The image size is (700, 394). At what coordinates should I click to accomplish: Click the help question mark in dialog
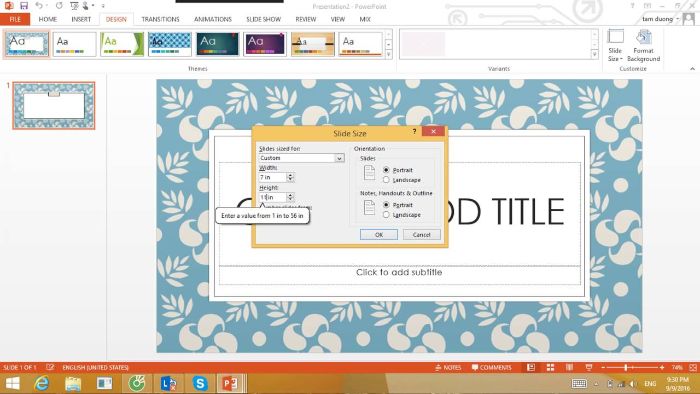click(x=414, y=131)
